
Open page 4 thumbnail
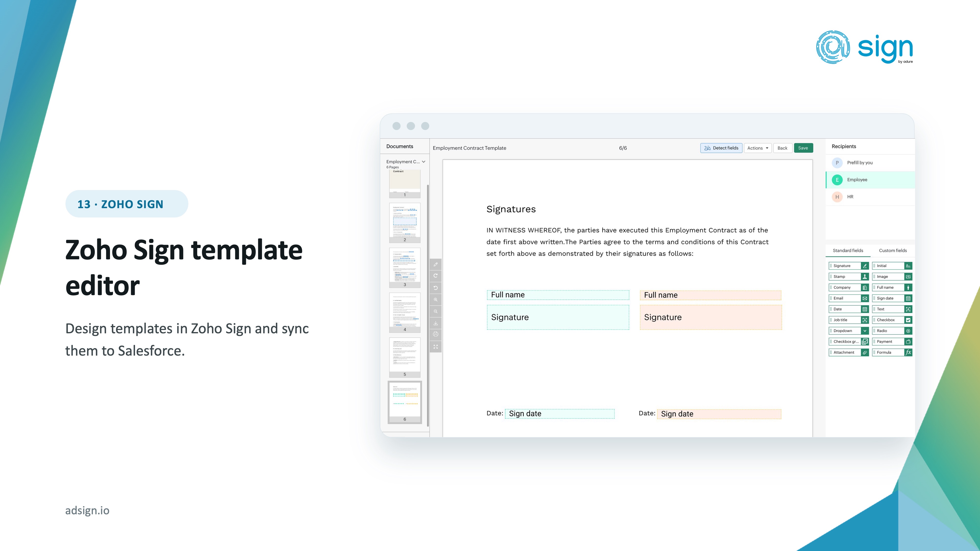pos(404,312)
